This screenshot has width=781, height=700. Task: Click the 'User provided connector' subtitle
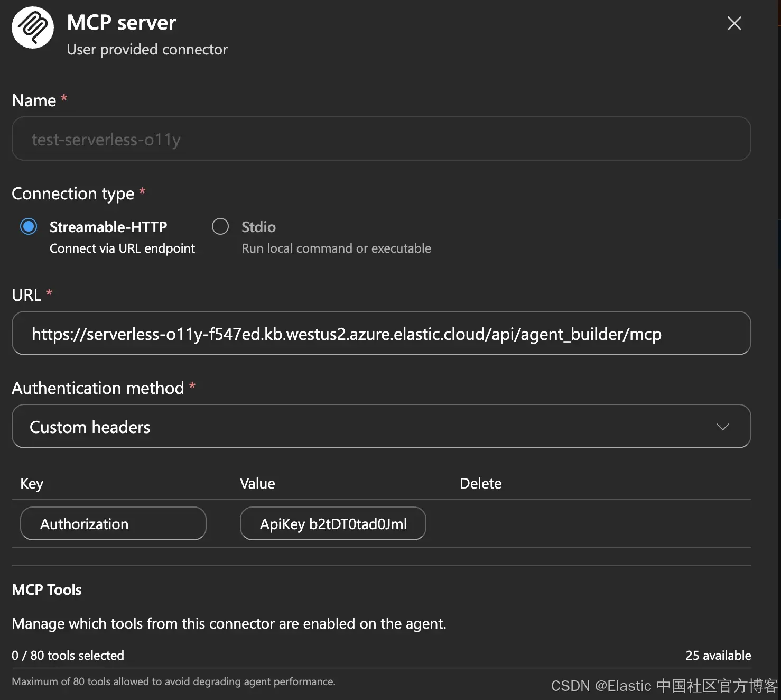(x=147, y=50)
